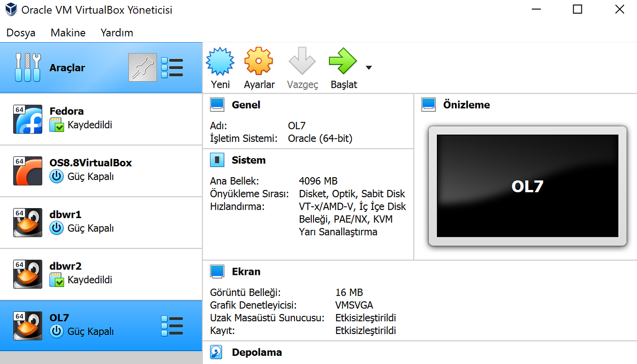Click the OL7 preview thumbnail
Viewport: 637px width, 364px height.
(527, 186)
